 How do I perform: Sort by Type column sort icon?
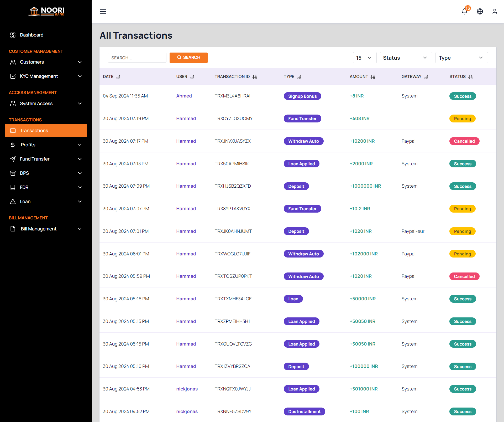click(x=299, y=77)
